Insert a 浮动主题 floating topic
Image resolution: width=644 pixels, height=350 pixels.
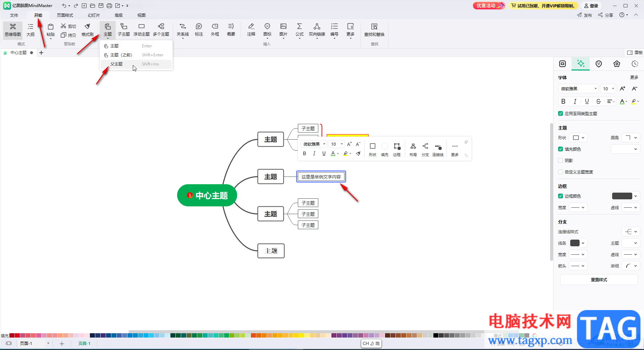pyautogui.click(x=142, y=30)
